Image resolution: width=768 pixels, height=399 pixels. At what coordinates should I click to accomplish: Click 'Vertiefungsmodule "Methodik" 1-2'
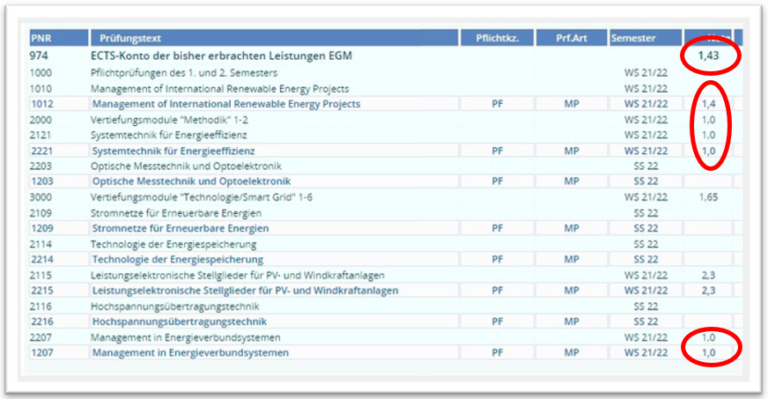[169, 119]
